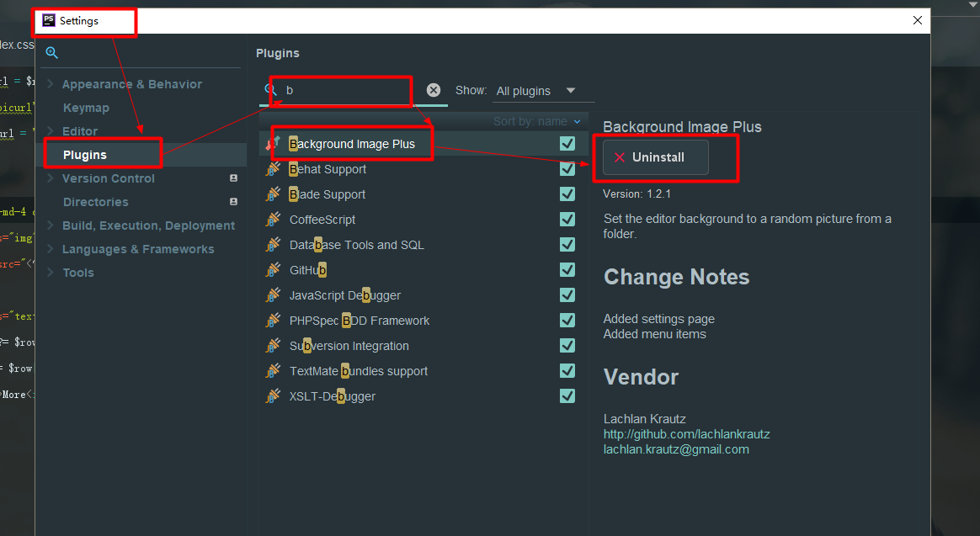This screenshot has width=980, height=536.
Task: Click the Behat Support plugin icon
Action: coord(273,169)
